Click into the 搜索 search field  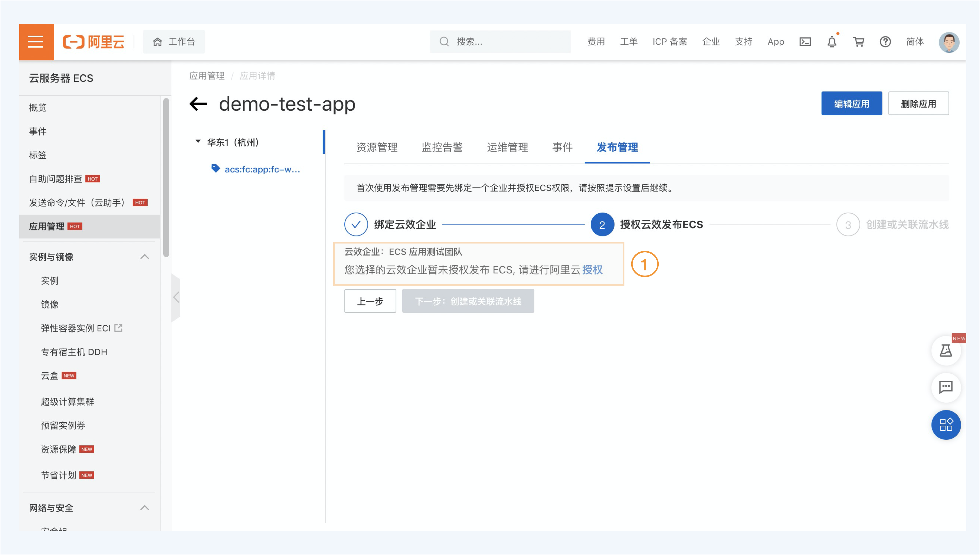[x=500, y=42]
